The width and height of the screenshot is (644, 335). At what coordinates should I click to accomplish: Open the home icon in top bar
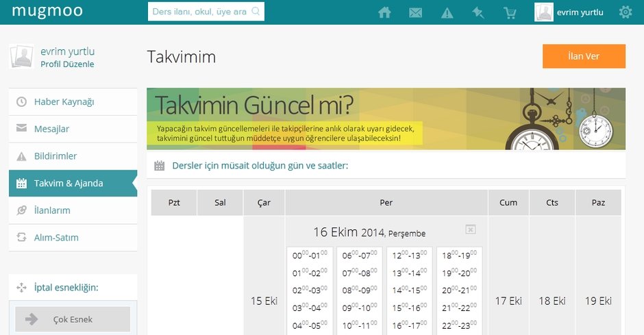(x=384, y=13)
